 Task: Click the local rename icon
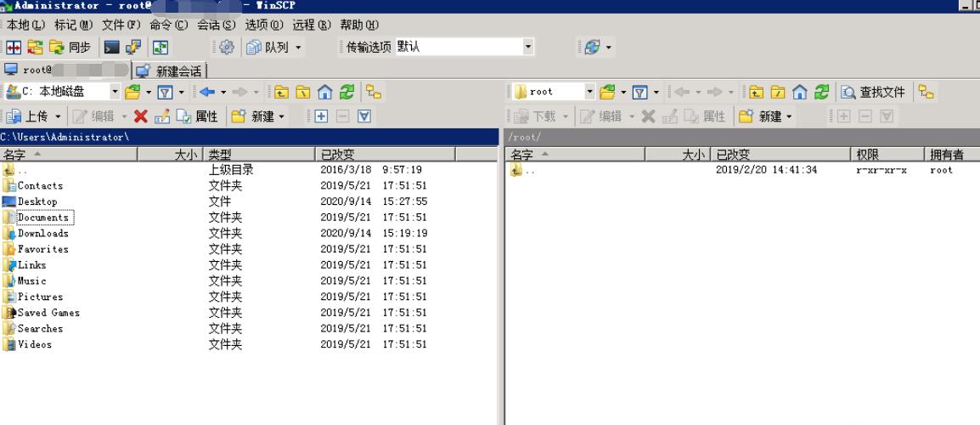click(162, 116)
